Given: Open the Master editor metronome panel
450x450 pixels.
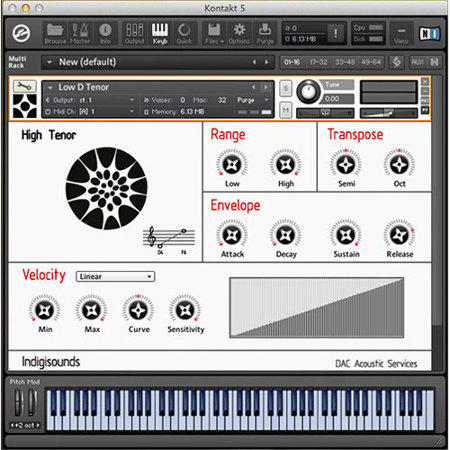Looking at the screenshot, I should (x=80, y=34).
